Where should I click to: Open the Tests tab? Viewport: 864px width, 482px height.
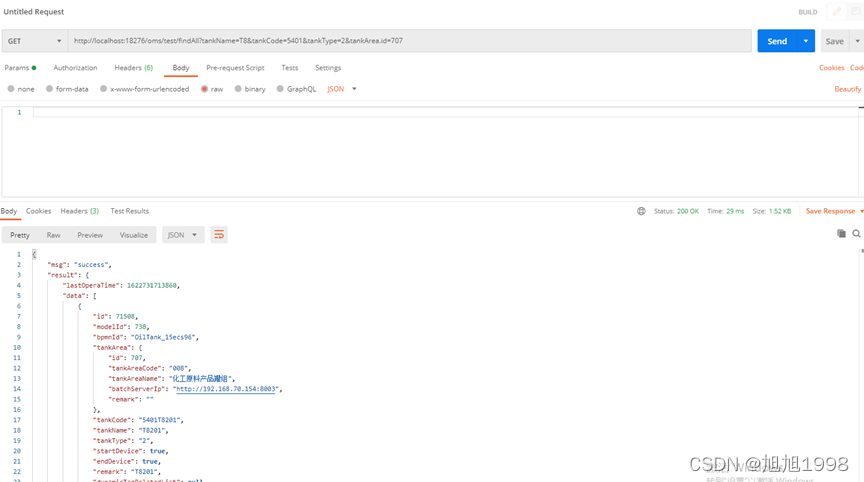pyautogui.click(x=289, y=68)
